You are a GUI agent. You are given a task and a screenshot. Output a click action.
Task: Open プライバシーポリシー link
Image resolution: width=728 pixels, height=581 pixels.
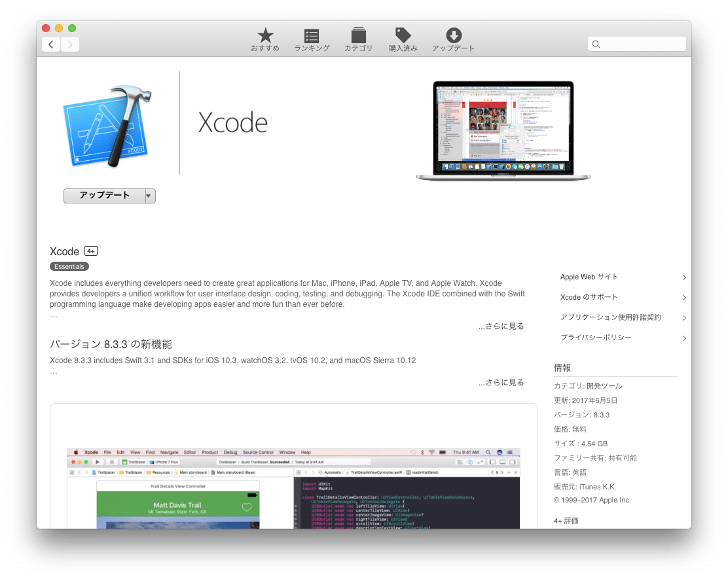[x=596, y=338]
